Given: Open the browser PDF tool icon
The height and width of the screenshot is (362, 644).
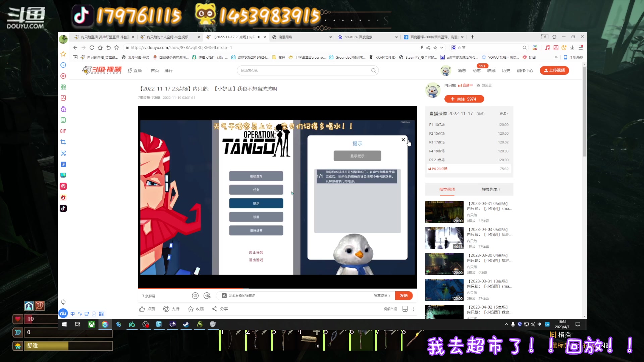Looking at the screenshot, I should (556, 48).
